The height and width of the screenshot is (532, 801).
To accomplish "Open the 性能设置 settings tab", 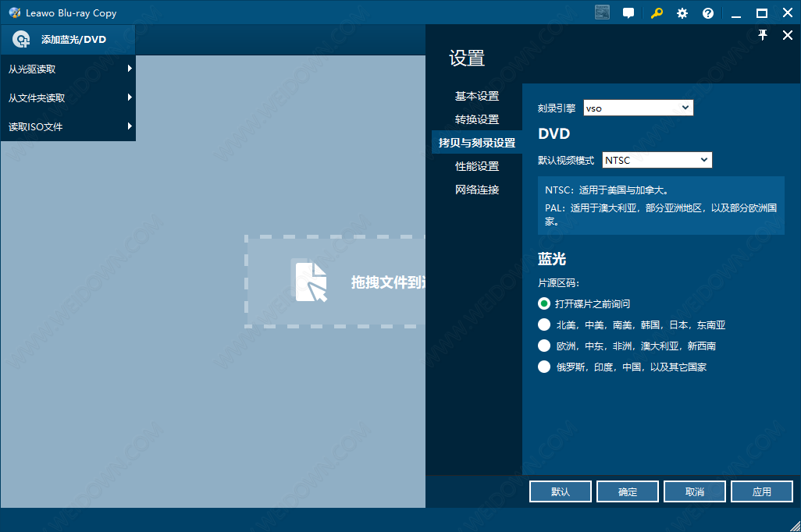I will coord(476,166).
